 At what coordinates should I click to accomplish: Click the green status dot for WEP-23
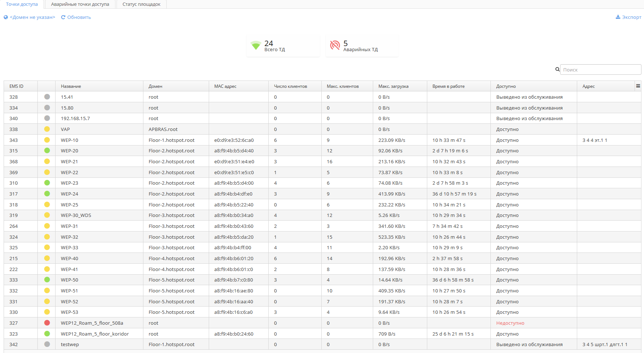[x=47, y=183]
